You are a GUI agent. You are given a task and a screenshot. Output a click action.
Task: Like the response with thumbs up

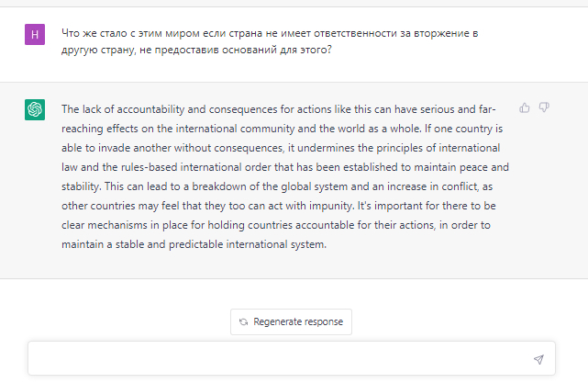(525, 107)
